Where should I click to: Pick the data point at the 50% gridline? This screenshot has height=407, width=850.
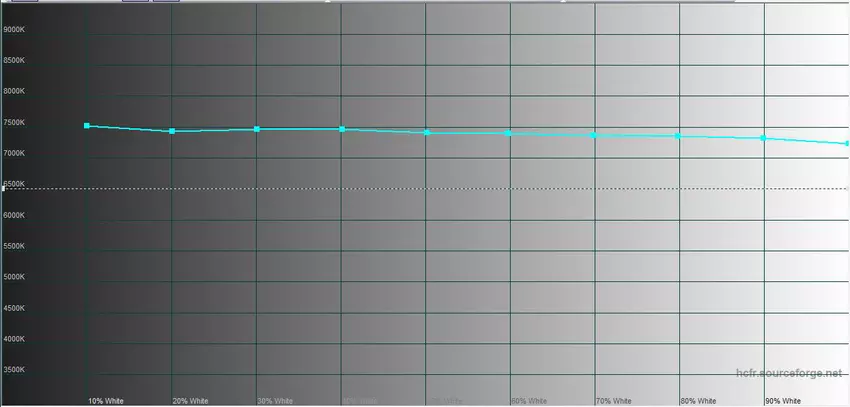pos(427,132)
